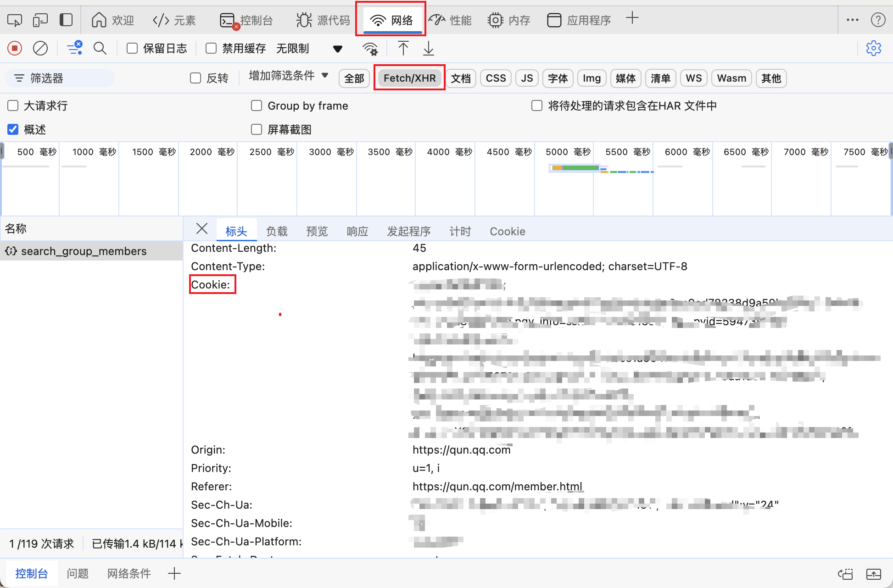Open DevTools settings gear
The width and height of the screenshot is (893, 588).
(874, 48)
